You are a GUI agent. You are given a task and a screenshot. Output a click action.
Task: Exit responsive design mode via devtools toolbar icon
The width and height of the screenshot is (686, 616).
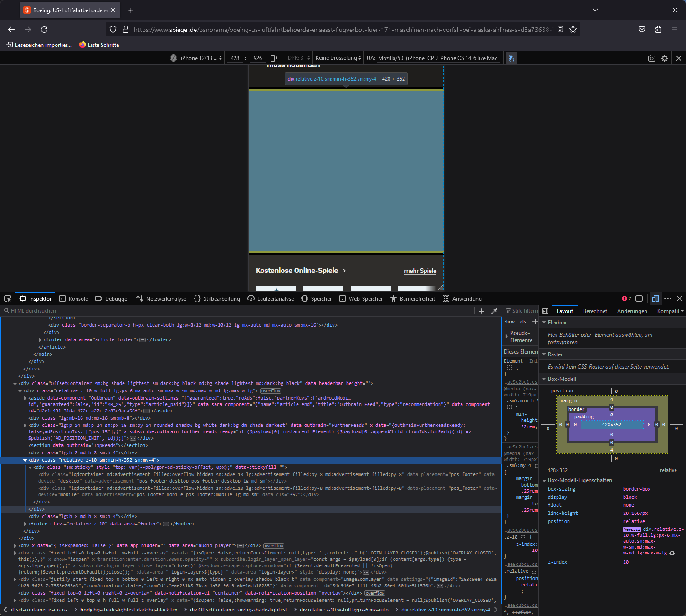tap(655, 299)
